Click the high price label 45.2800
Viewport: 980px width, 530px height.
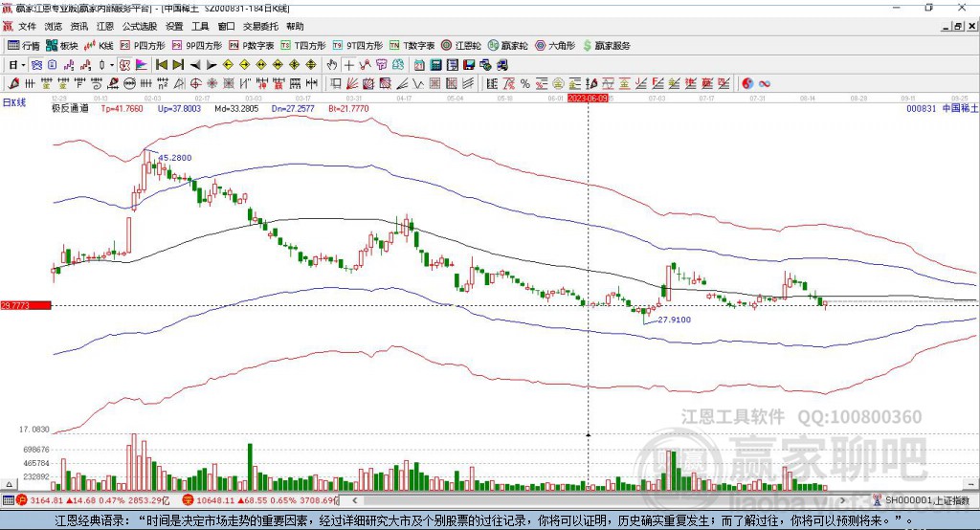[175, 158]
